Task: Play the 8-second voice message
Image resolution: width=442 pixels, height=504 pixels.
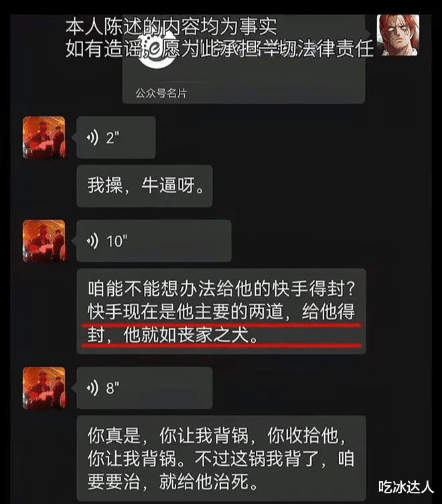Action: (144, 388)
